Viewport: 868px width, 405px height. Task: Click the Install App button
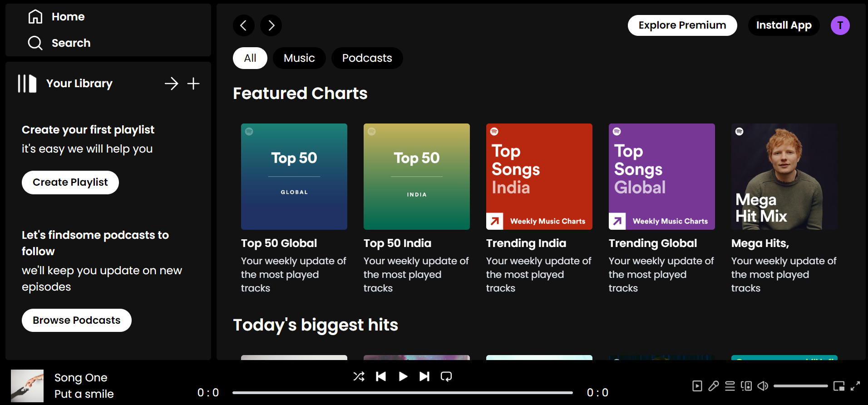tap(784, 25)
